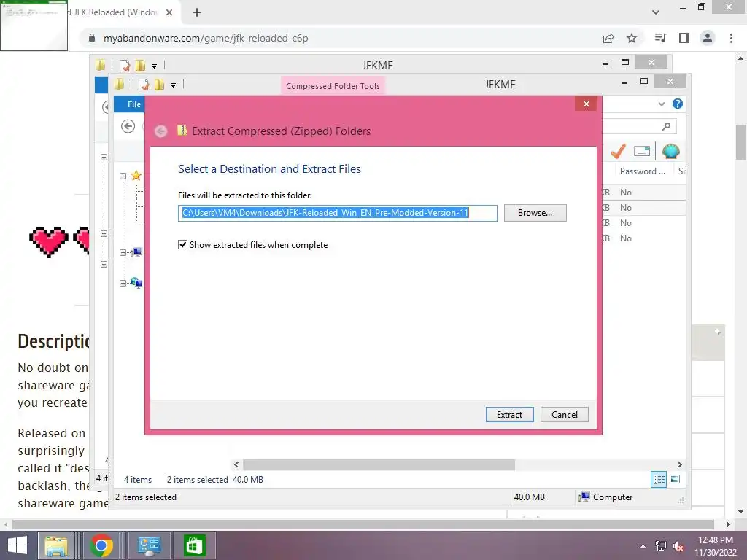
Task: Click the teal shell ribbon icon
Action: tap(671, 152)
